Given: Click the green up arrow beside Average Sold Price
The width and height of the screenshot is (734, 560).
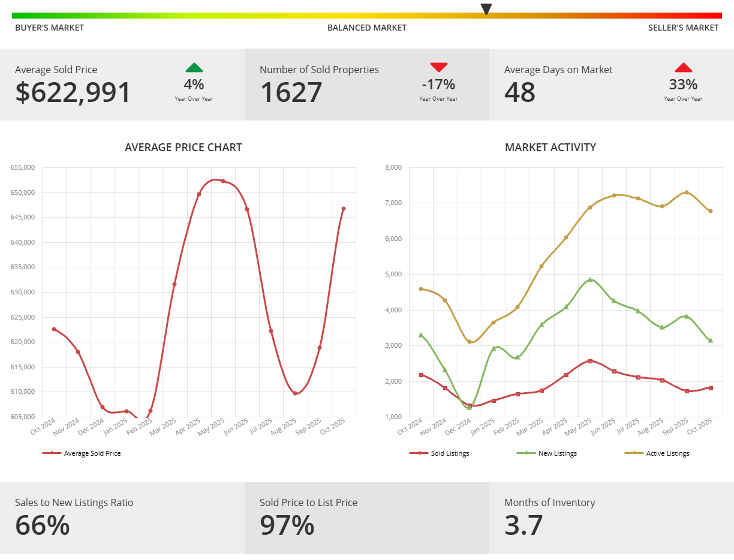Looking at the screenshot, I should click(194, 68).
